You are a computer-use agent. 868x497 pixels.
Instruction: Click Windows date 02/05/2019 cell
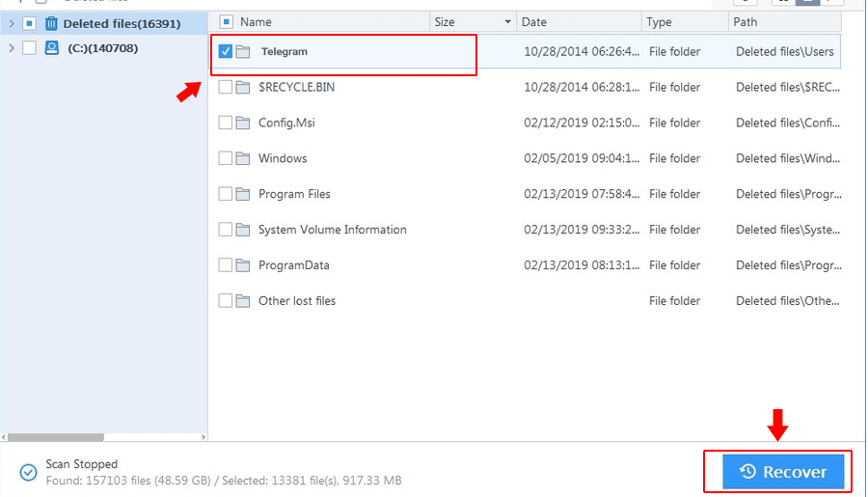pos(582,158)
